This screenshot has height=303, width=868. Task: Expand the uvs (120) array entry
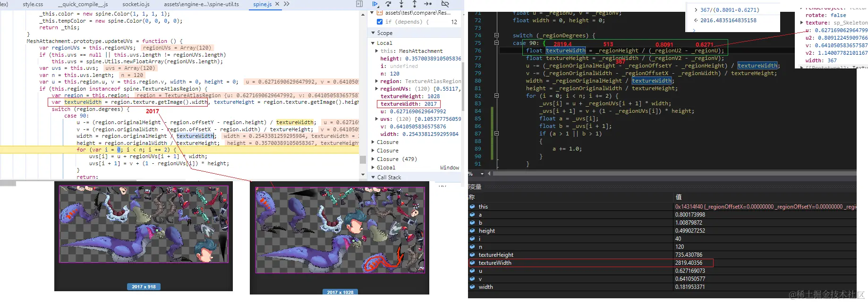click(x=377, y=119)
